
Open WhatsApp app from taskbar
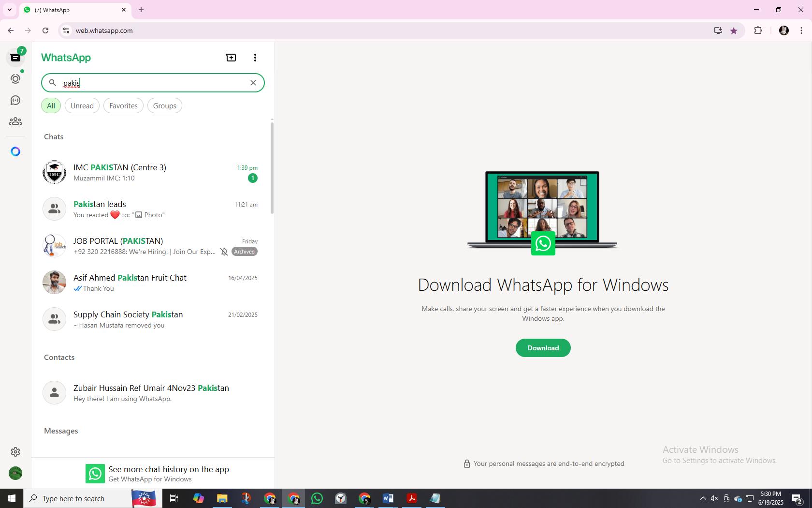pyautogui.click(x=317, y=498)
